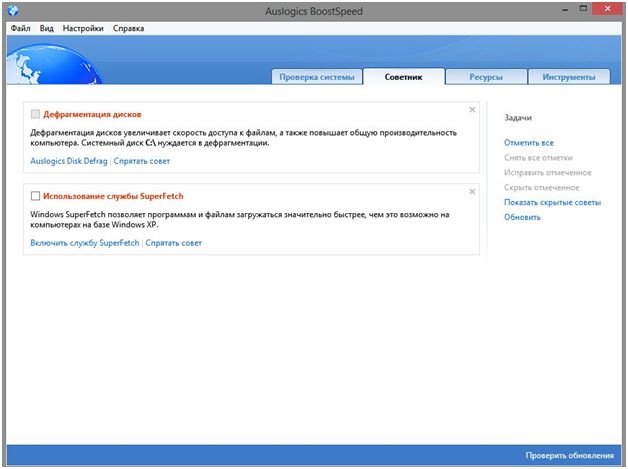Click Отметить все in the Задачи panel

529,144
